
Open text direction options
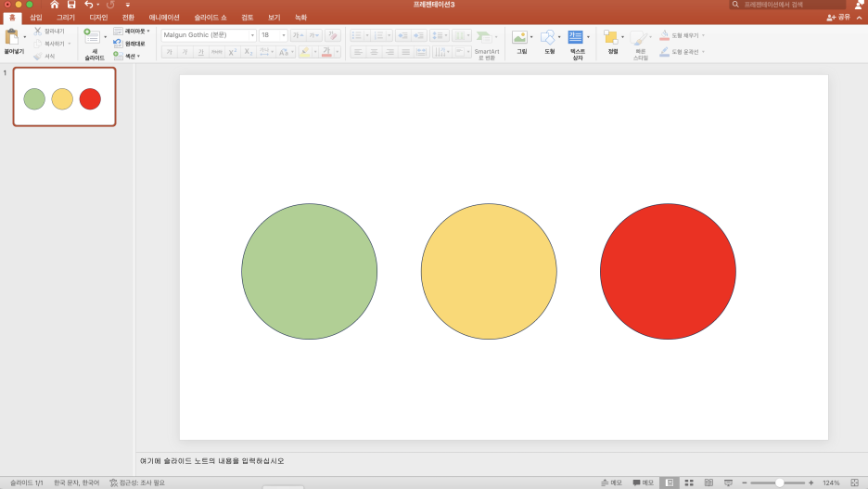(x=441, y=52)
